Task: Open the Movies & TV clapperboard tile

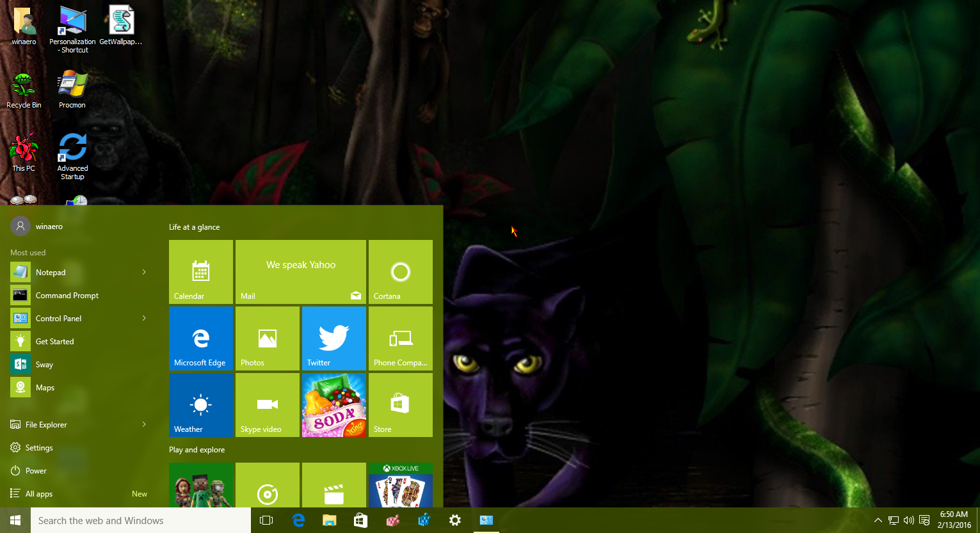Action: [334, 485]
